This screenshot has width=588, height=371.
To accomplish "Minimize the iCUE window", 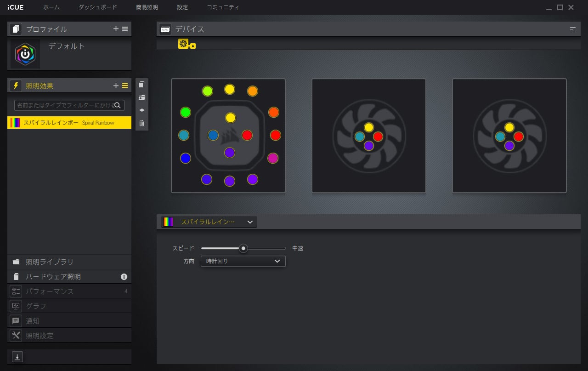I will 549,8.
